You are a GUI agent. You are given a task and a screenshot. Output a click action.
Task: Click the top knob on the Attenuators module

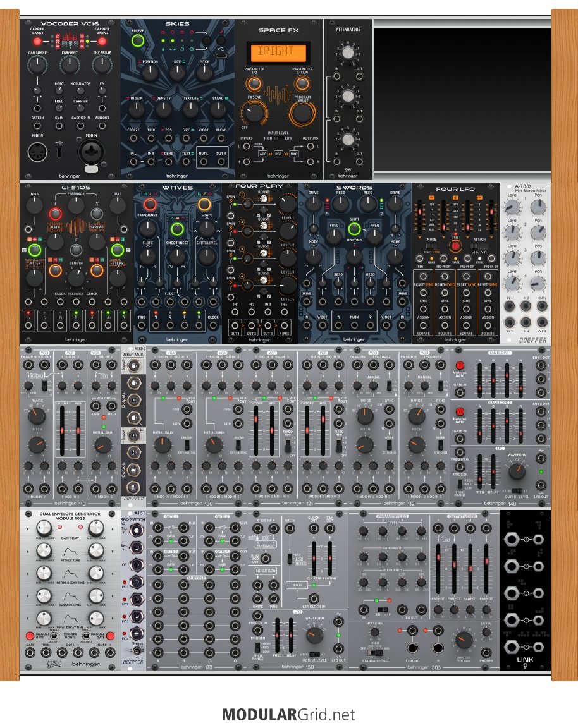click(x=348, y=52)
